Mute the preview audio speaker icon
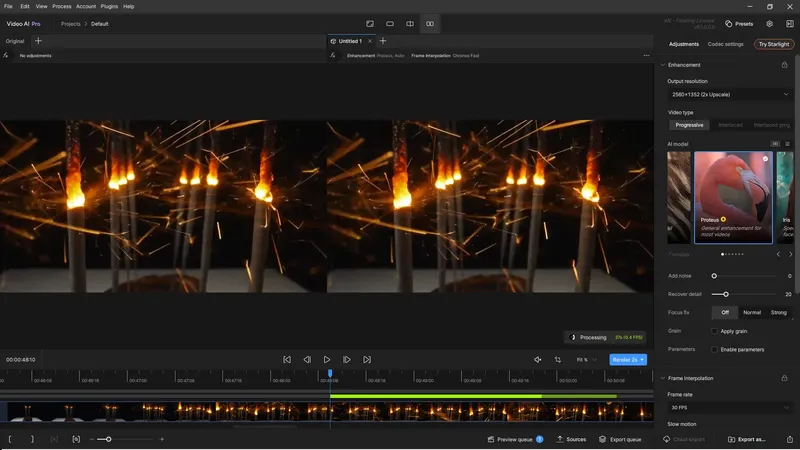The image size is (800, 450). coord(538,359)
